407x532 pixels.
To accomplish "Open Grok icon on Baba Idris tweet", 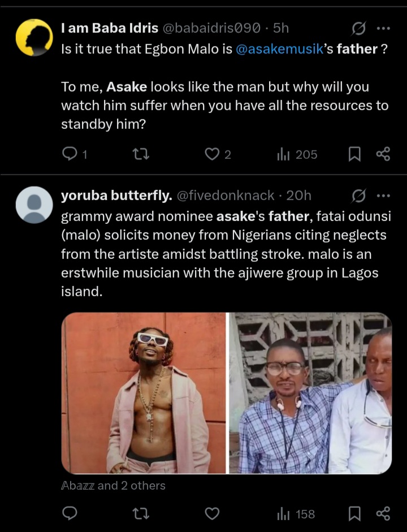I will click(x=358, y=28).
